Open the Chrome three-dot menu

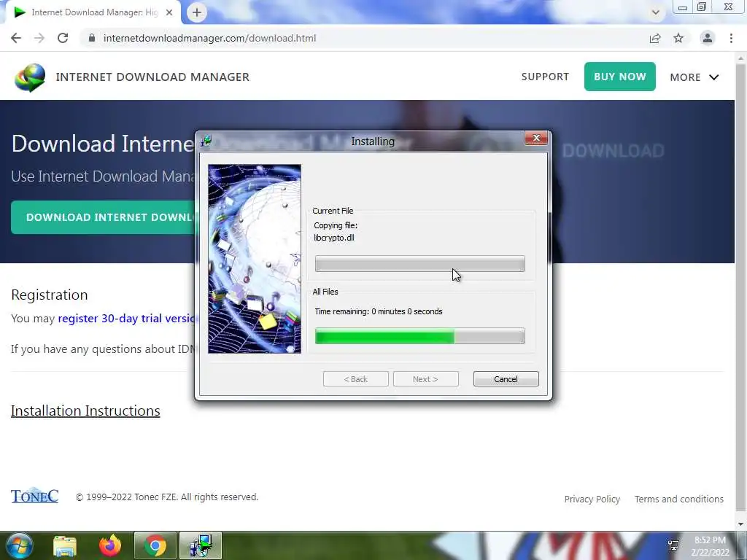pyautogui.click(x=731, y=38)
